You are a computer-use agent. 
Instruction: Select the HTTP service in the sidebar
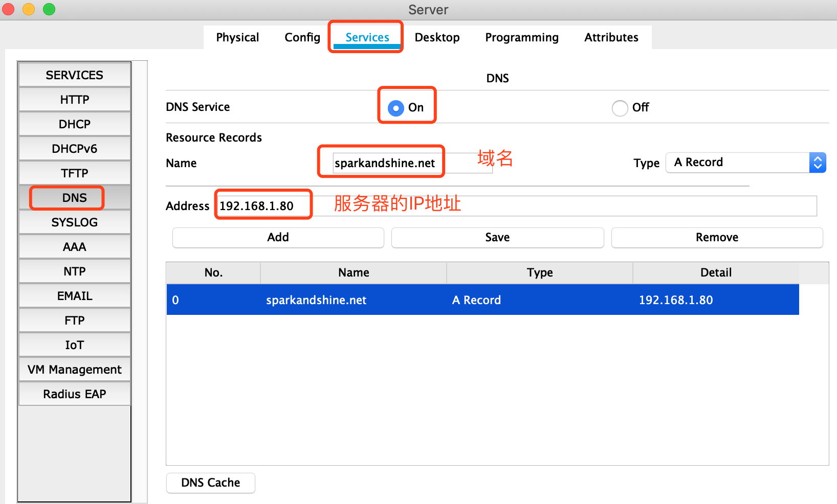coord(74,99)
